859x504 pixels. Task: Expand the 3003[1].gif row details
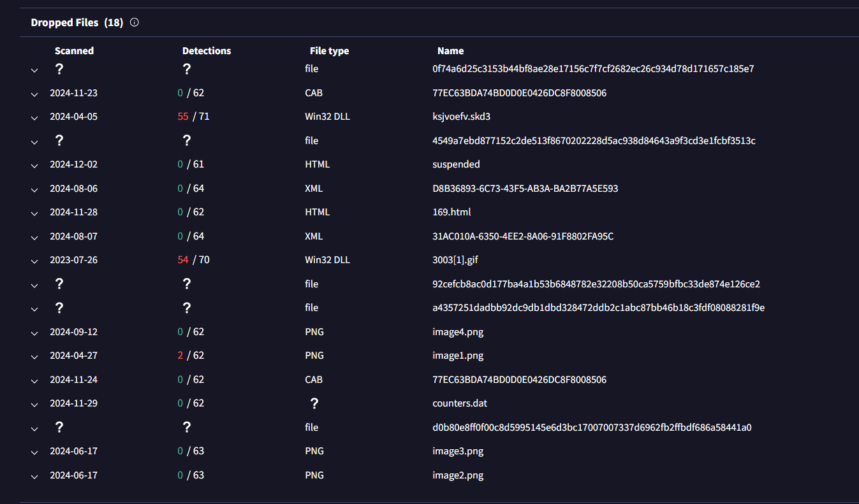pyautogui.click(x=34, y=261)
